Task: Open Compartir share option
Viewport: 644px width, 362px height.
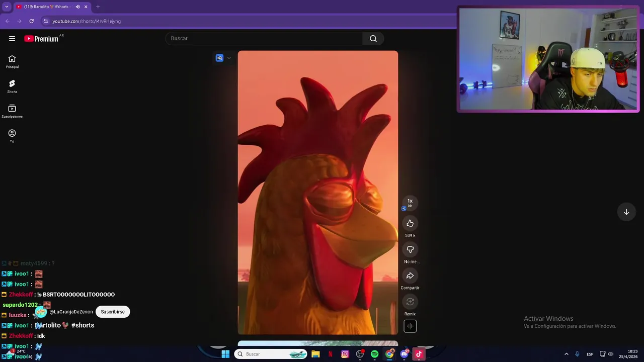Action: point(410,276)
